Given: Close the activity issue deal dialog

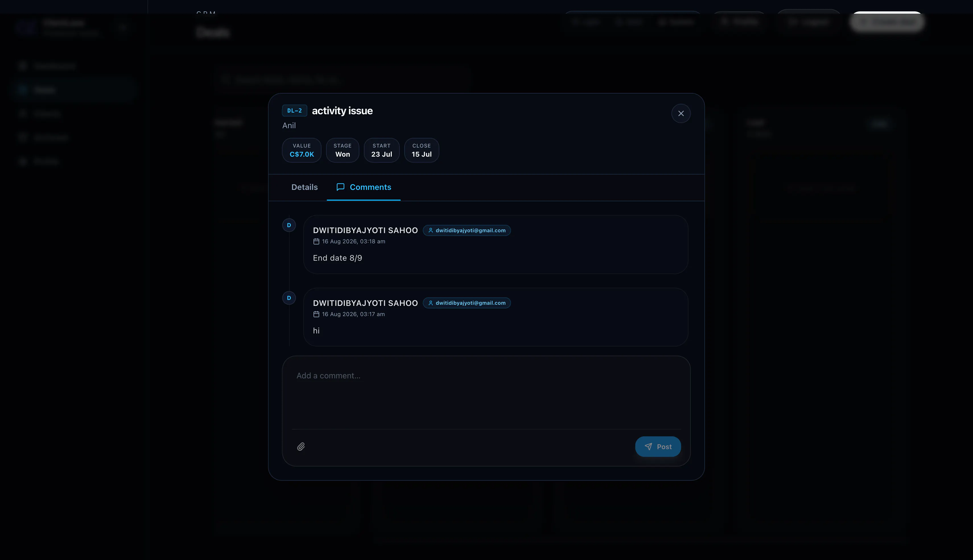Looking at the screenshot, I should tap(681, 113).
